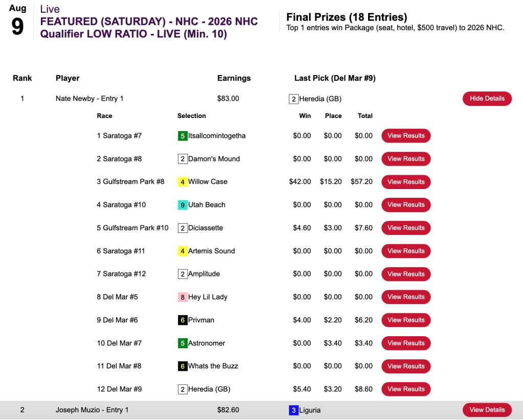This screenshot has height=420, width=523.
Task: Click the white 2 badge beside Damon's Mound
Action: 183,159
